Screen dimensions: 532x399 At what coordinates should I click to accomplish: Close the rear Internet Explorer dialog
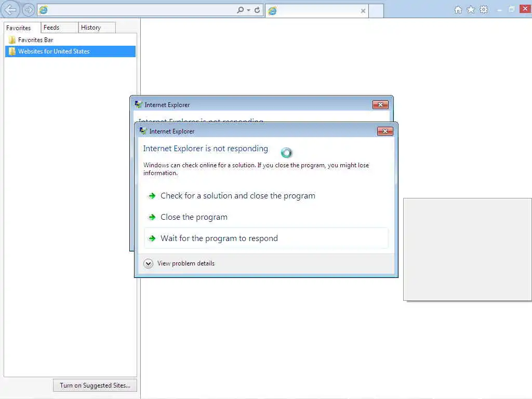point(380,105)
